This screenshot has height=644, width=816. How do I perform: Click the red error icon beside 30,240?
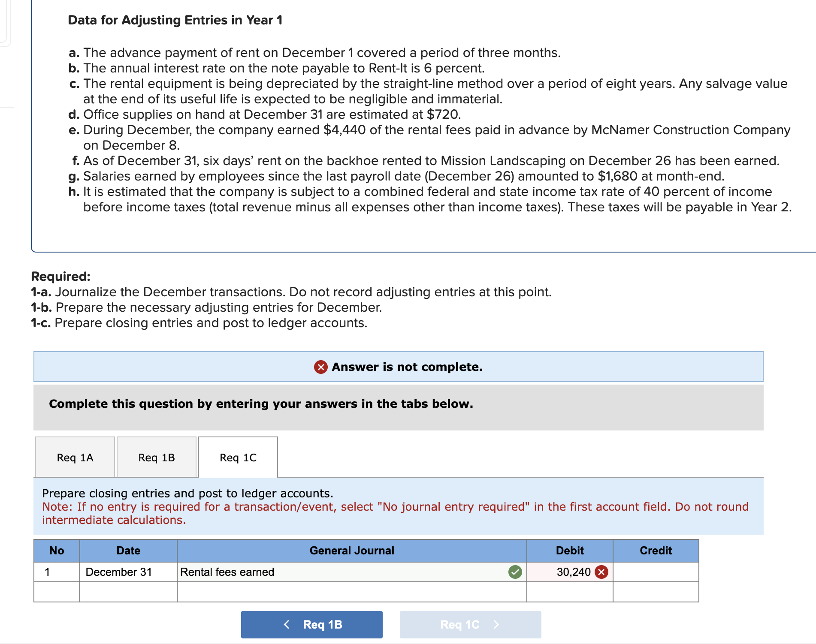pyautogui.click(x=601, y=572)
